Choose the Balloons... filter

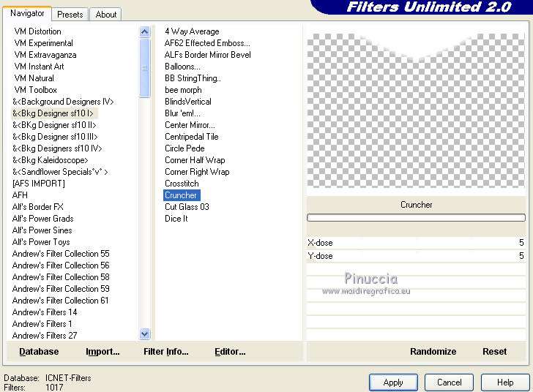(182, 67)
